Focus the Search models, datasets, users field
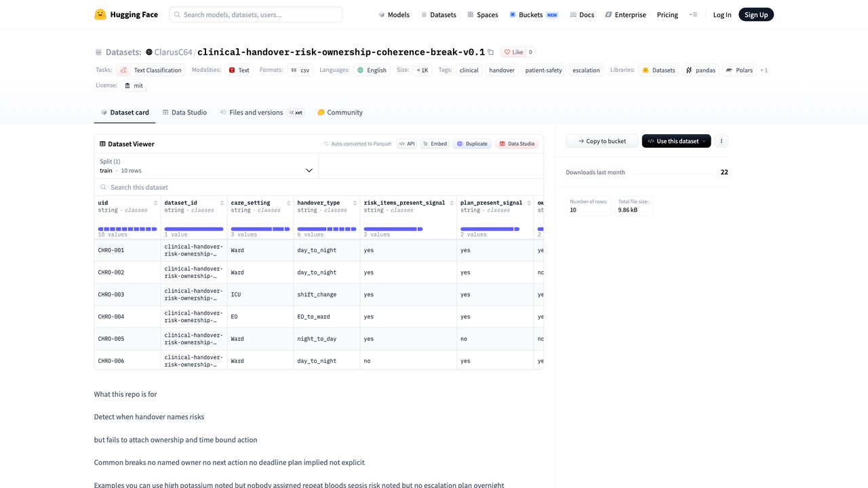 [x=256, y=14]
